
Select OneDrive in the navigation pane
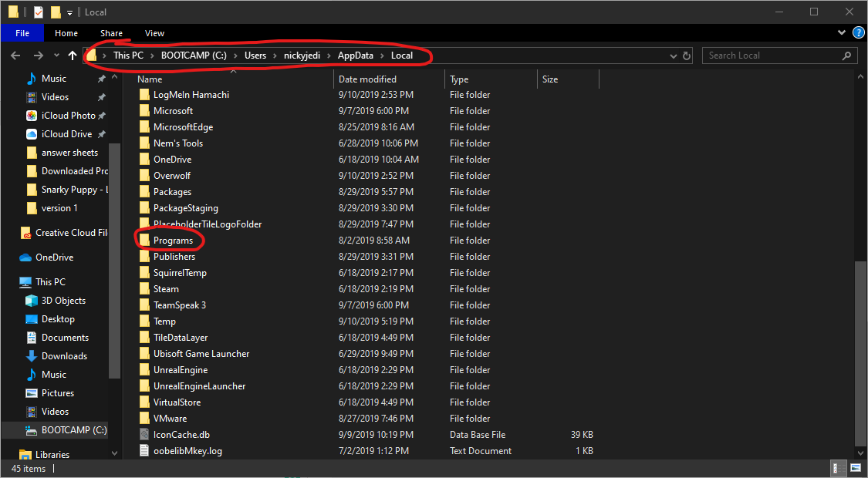tap(54, 258)
